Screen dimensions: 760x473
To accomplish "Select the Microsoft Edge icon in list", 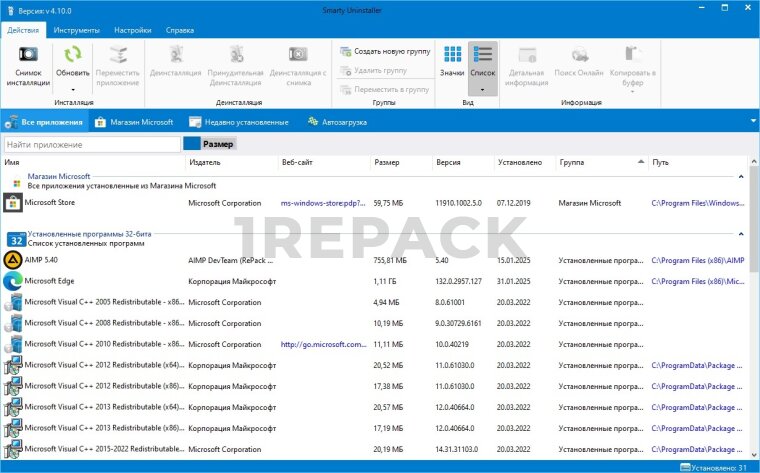I will pyautogui.click(x=13, y=281).
